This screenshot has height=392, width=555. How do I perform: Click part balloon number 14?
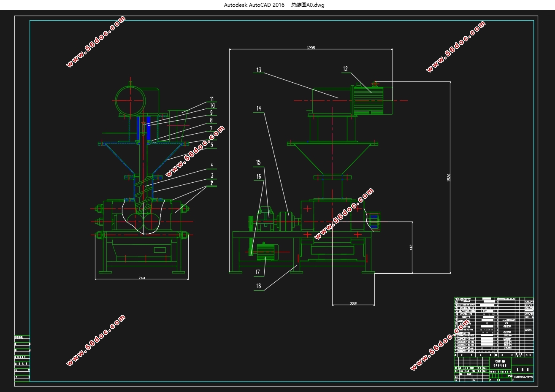pos(259,108)
